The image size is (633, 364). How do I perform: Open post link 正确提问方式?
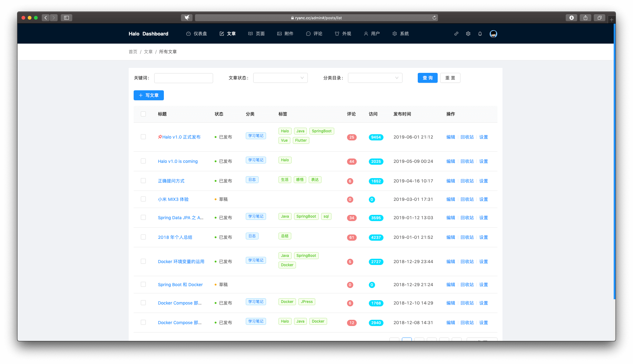tap(171, 181)
